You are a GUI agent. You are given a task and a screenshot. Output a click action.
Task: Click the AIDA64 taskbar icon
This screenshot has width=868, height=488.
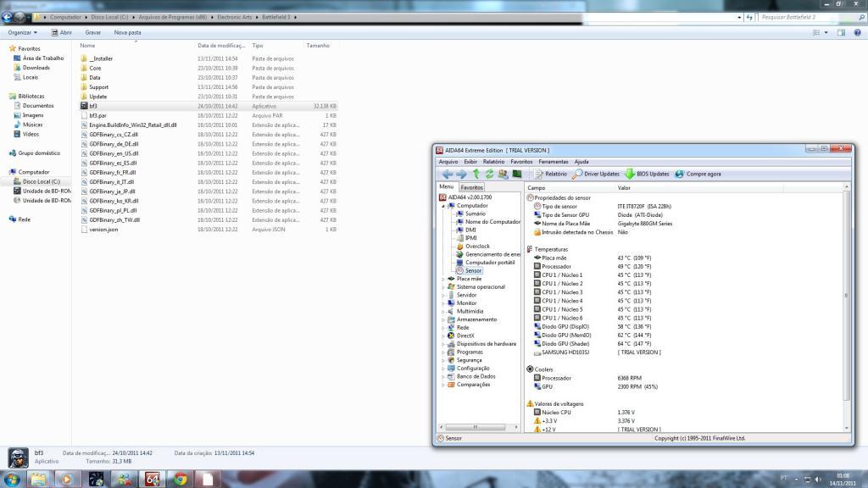tap(153, 480)
